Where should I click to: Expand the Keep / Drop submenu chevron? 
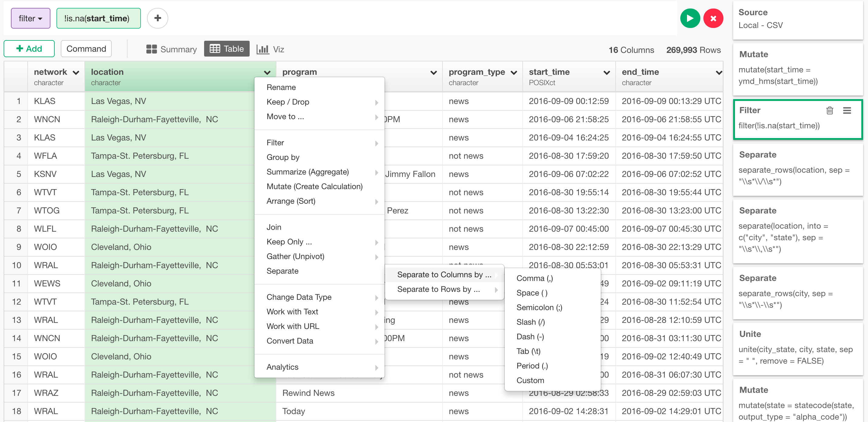coord(376,102)
